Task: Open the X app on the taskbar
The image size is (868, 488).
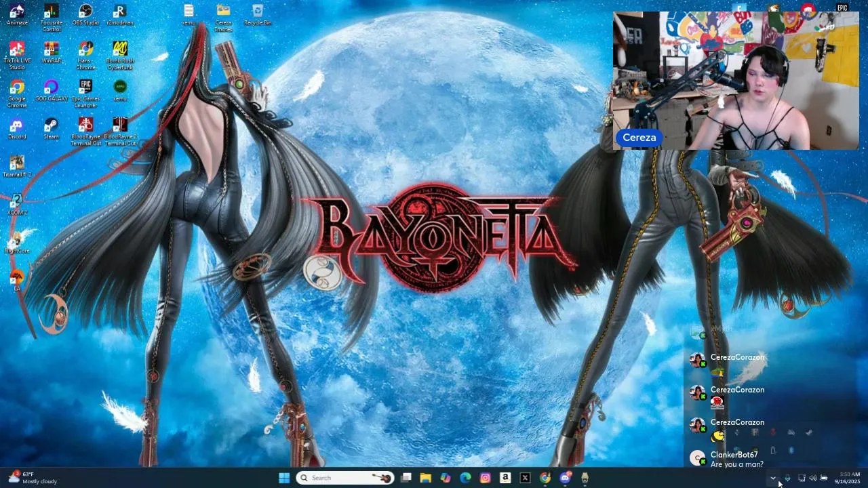Action: pyautogui.click(x=525, y=478)
